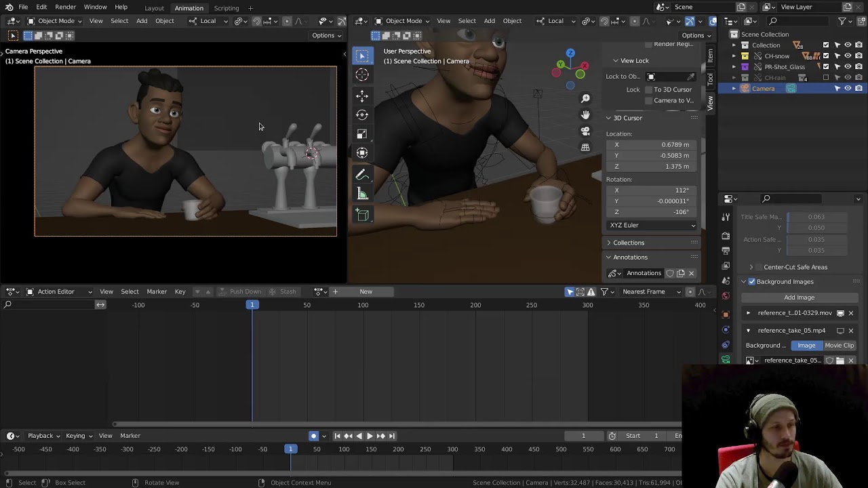This screenshot has width=868, height=488.
Task: Open the Nearest Frame snapping dropdown
Action: (x=652, y=291)
